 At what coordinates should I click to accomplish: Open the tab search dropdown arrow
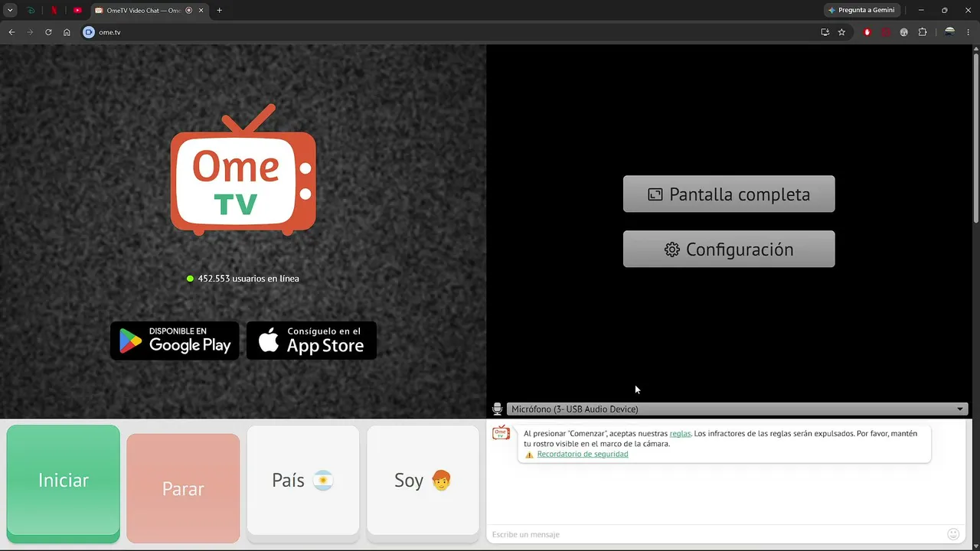click(10, 11)
